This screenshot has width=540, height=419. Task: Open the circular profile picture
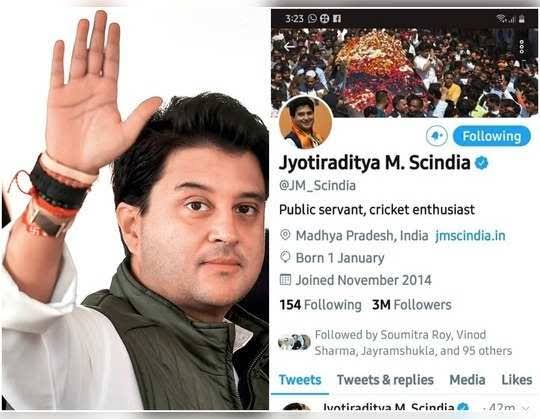point(305,123)
